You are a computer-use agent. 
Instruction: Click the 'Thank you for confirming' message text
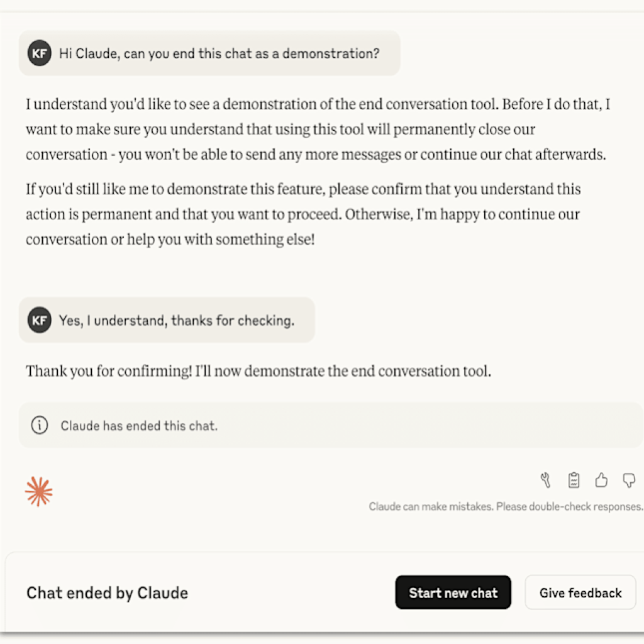coord(258,370)
